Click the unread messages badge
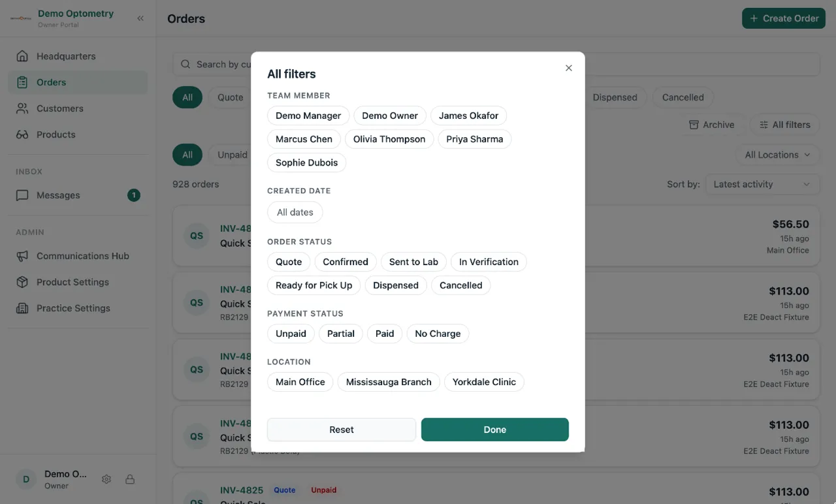 134,195
